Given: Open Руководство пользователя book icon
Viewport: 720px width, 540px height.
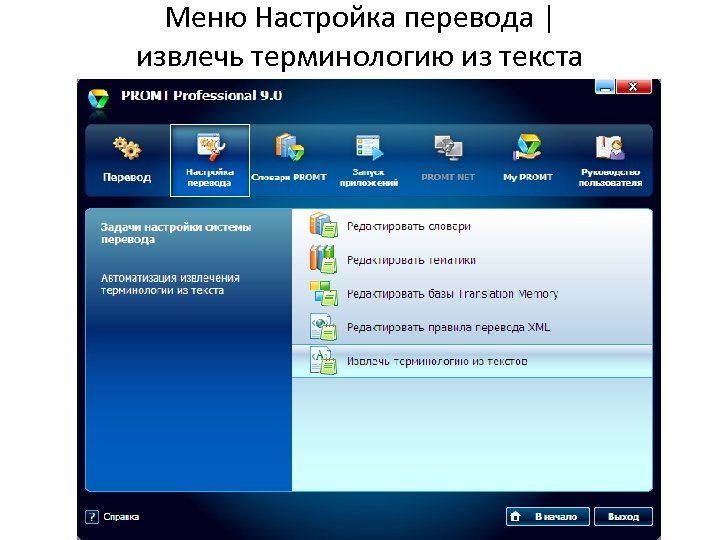Looking at the screenshot, I should tap(610, 147).
